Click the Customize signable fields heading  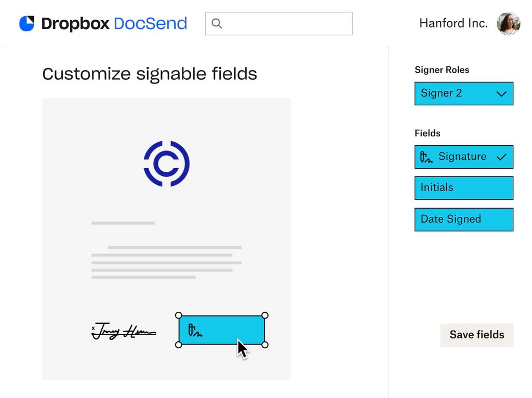coord(150,74)
